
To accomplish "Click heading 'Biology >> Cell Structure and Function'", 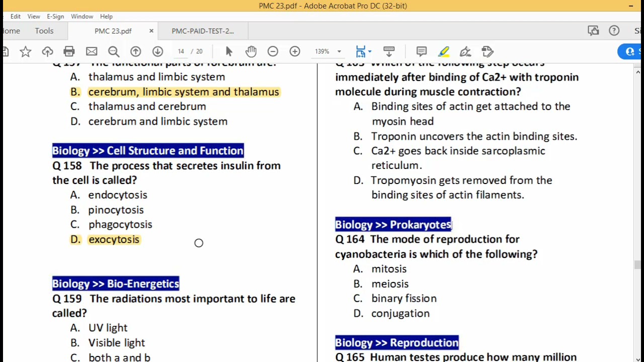I will pyautogui.click(x=148, y=150).
